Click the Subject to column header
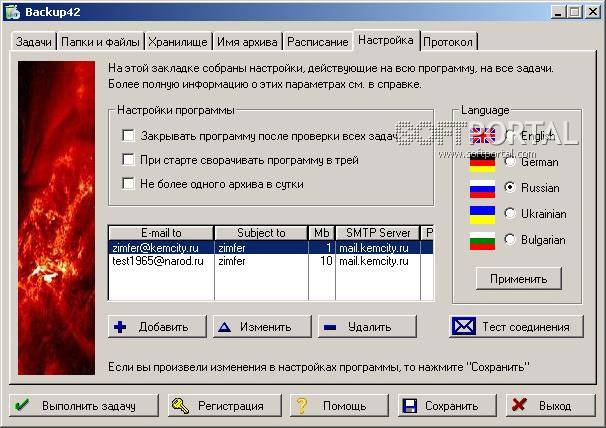606x428 pixels. (x=261, y=233)
